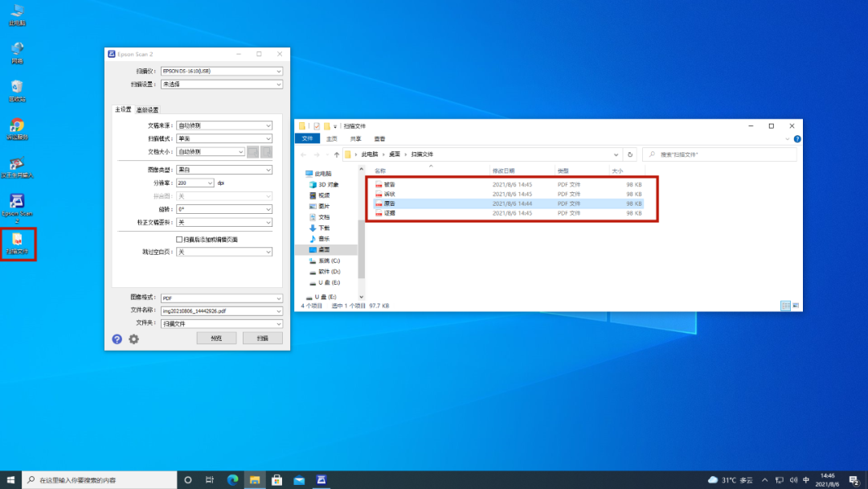868x489 pixels.
Task: Launch Microsoft Edge from taskbar
Action: coord(232,479)
